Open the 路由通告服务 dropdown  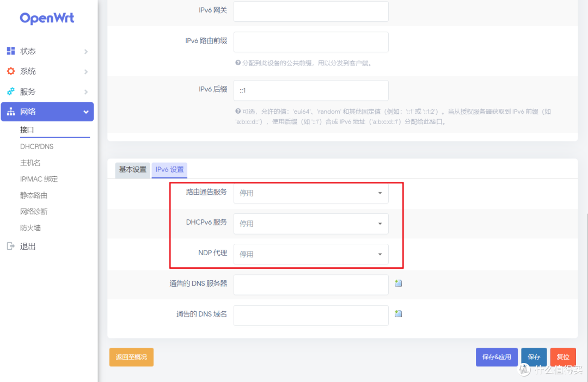point(311,193)
